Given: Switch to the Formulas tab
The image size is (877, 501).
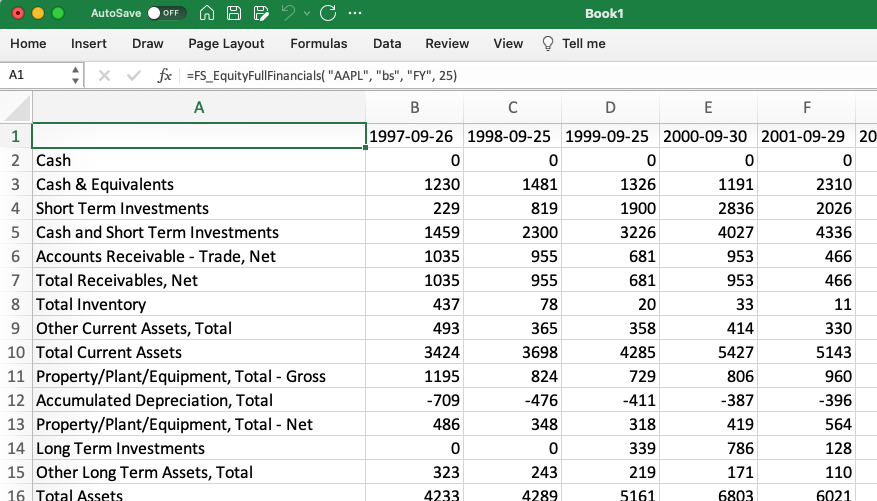Looking at the screenshot, I should click(319, 44).
